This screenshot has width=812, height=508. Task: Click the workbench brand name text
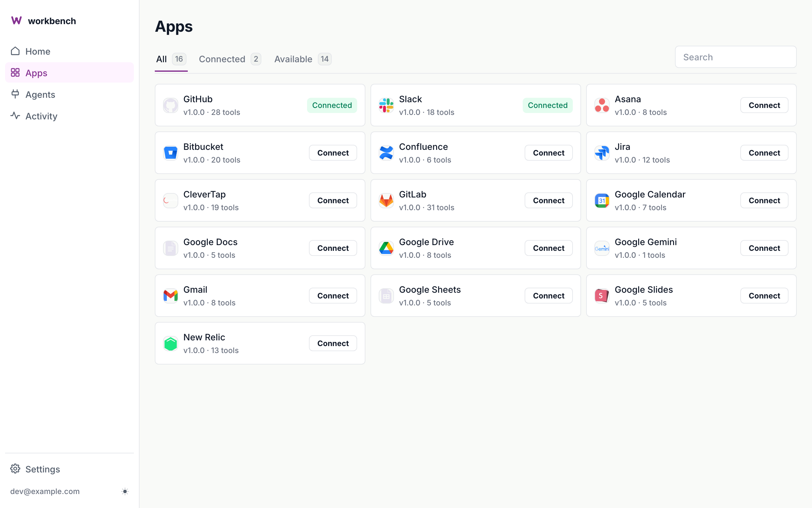tap(52, 21)
